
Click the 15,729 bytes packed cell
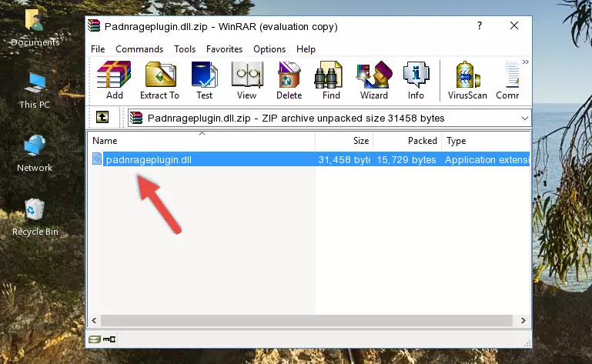(406, 160)
